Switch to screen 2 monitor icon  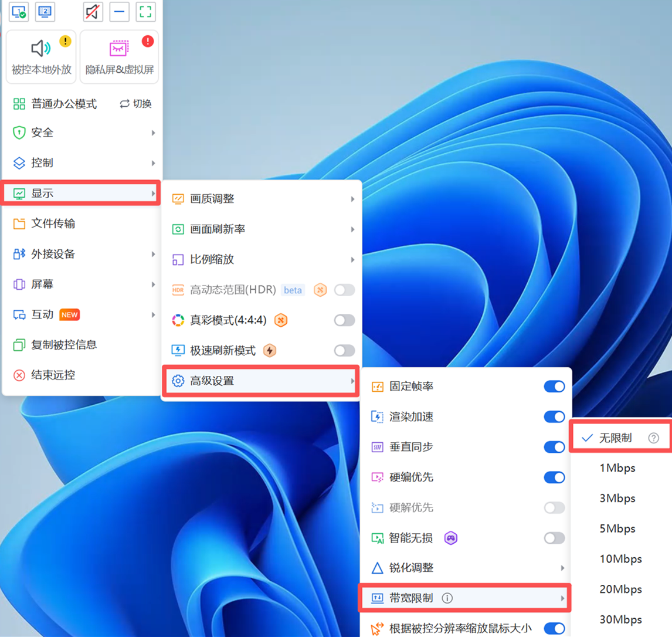[x=45, y=12]
